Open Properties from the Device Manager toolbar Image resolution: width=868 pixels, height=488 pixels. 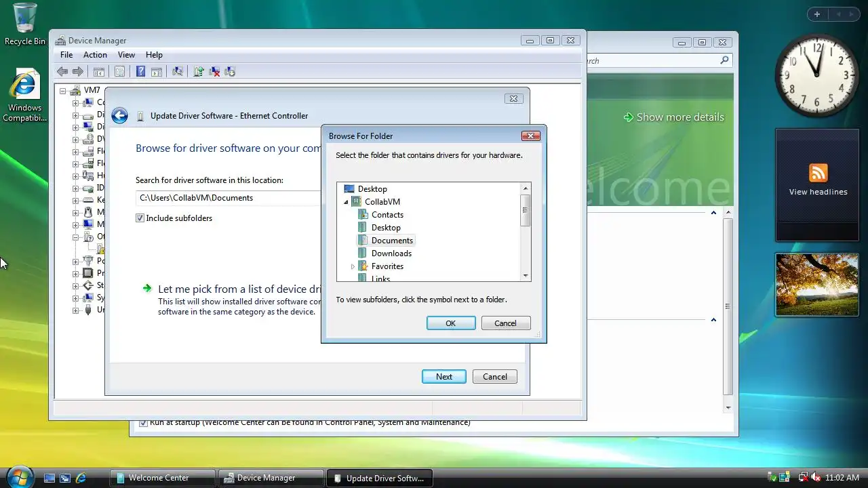click(119, 71)
